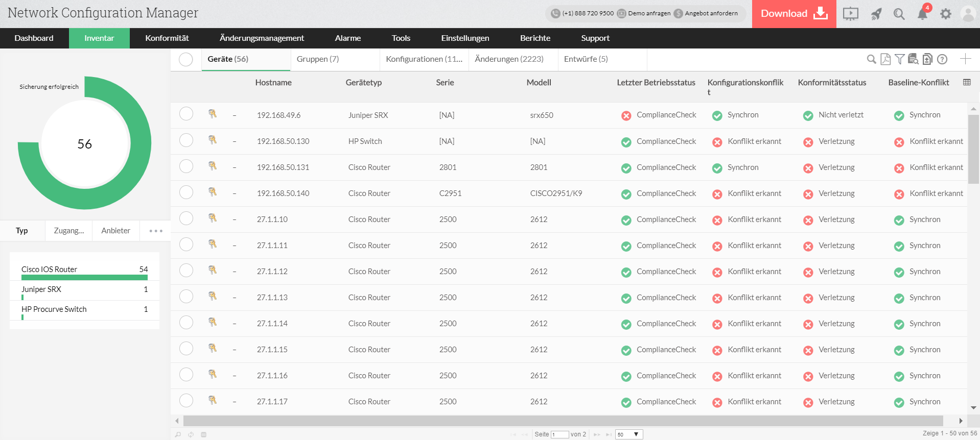
Task: Open the presentation screen icon in header
Action: click(850, 14)
